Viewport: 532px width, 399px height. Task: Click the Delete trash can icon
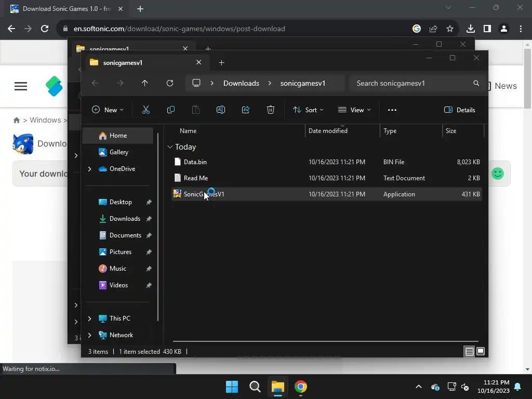[x=270, y=110]
